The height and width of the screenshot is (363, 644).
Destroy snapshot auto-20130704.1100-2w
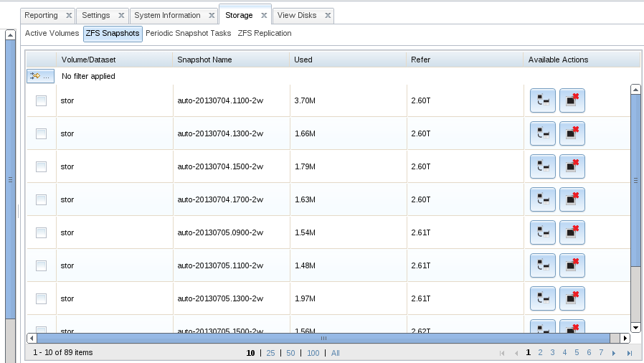tap(572, 101)
